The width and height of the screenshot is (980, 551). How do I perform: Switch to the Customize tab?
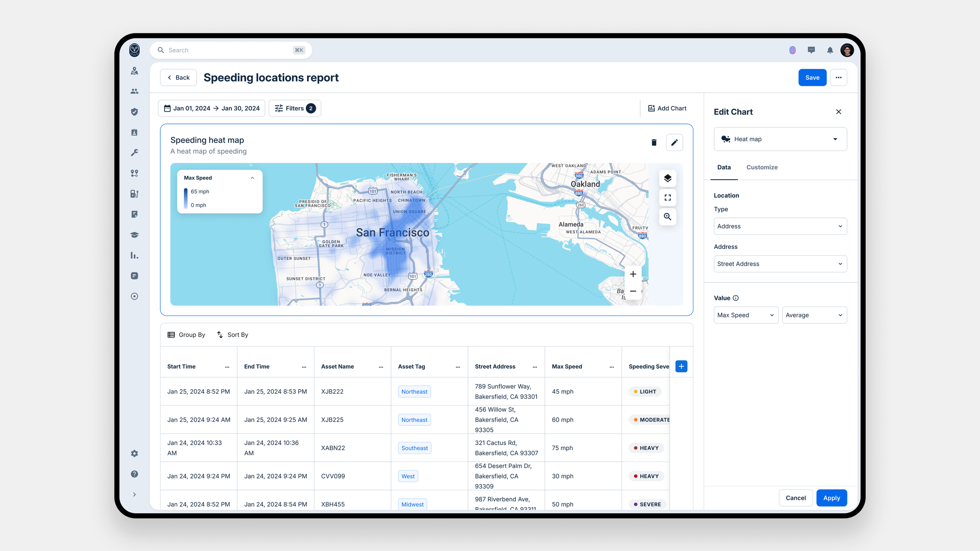click(x=762, y=167)
